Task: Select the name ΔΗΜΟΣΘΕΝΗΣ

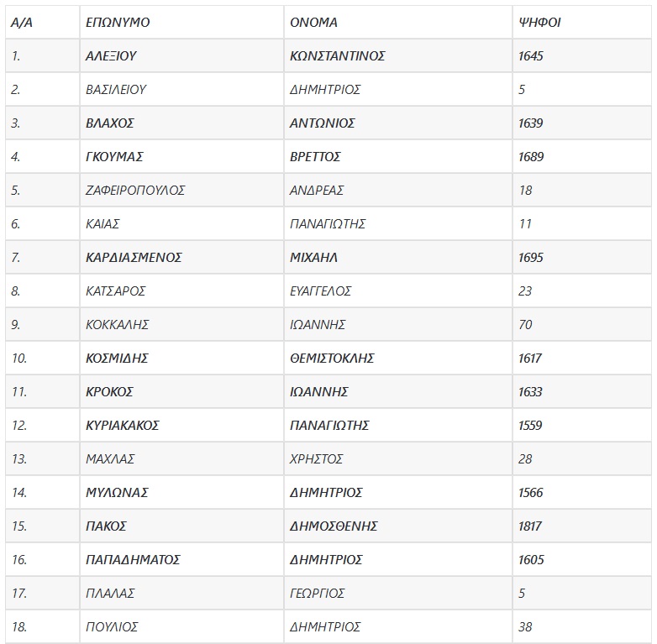Action: (x=334, y=526)
